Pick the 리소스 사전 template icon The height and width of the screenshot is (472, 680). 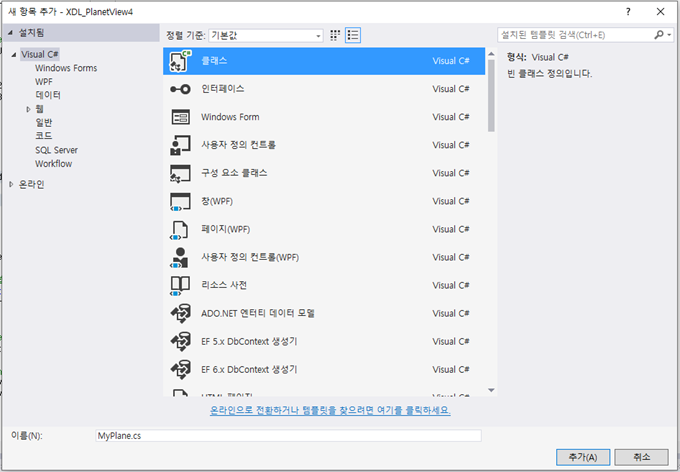180,285
